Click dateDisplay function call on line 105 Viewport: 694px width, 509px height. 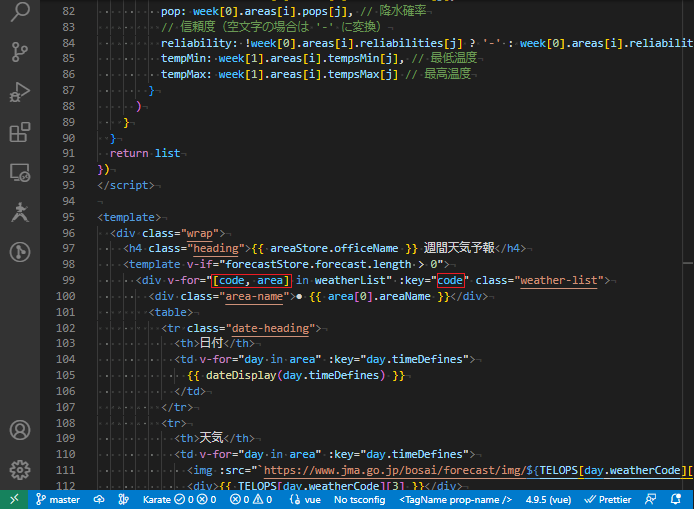241,375
